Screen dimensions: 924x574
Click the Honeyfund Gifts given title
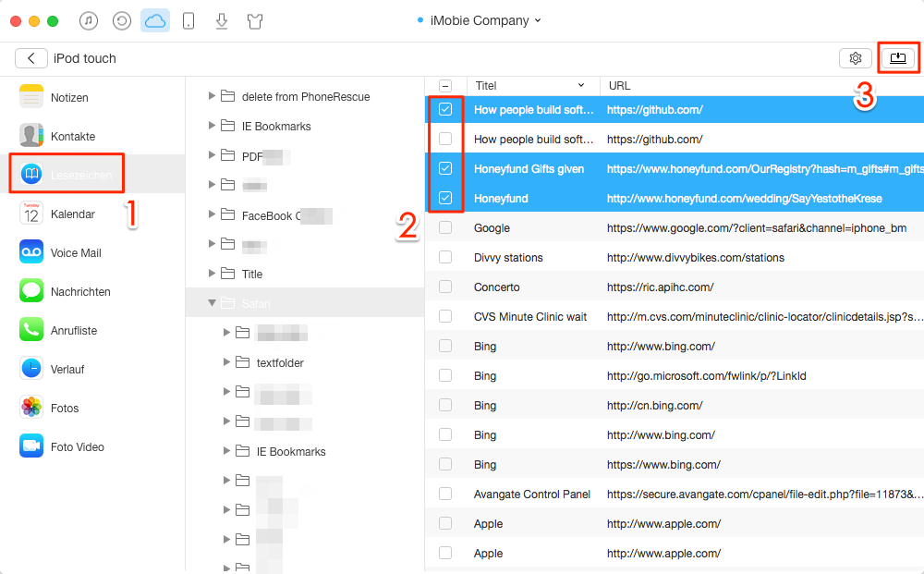[x=529, y=169]
